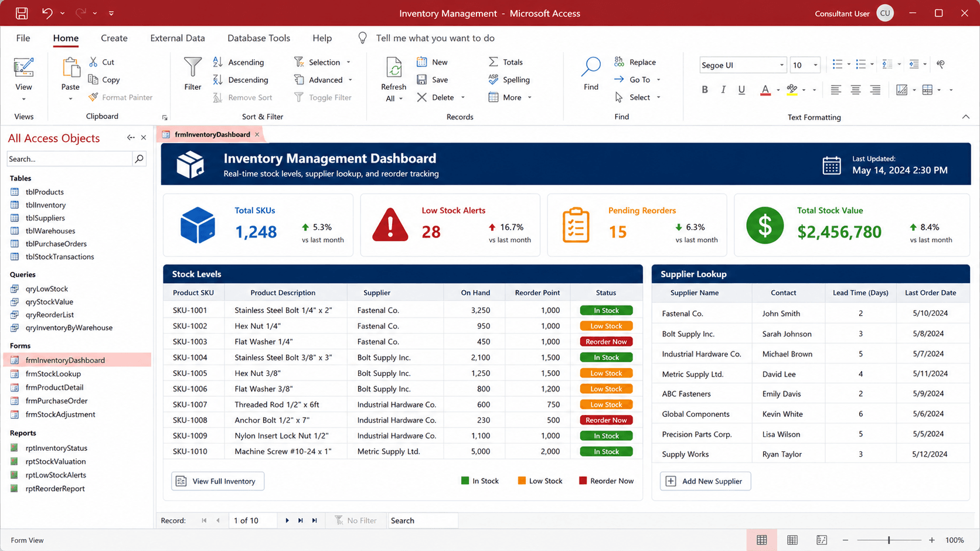Image resolution: width=980 pixels, height=551 pixels.
Task: Click the No Filter indicator
Action: (356, 521)
